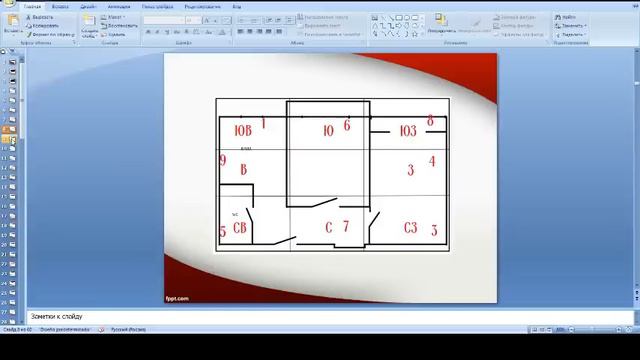Select the text box shape in gallery

pos(375,18)
